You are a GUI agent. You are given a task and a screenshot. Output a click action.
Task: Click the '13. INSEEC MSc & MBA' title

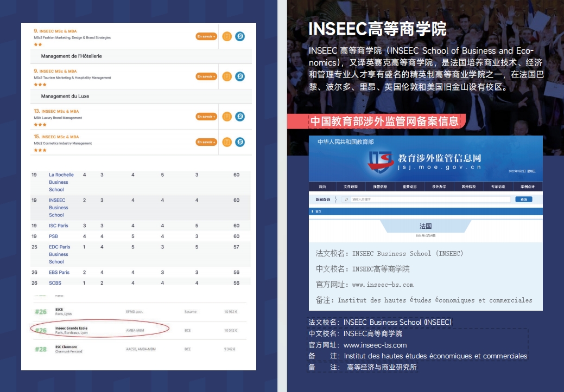[x=56, y=111]
